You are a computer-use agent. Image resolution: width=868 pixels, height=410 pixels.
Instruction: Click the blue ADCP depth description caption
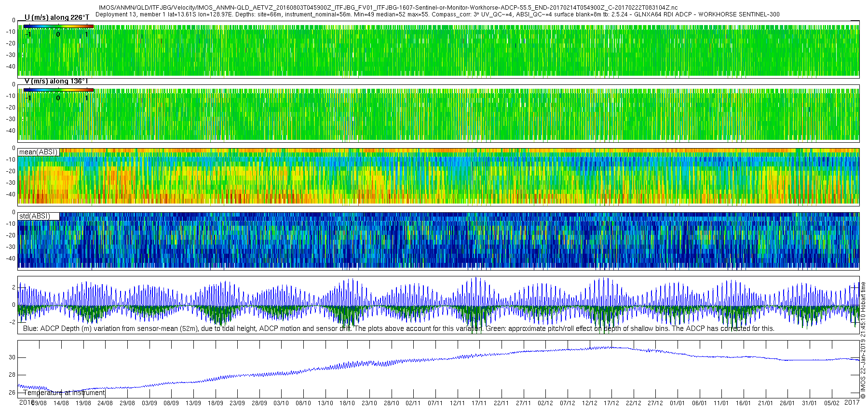pyautogui.click(x=399, y=328)
